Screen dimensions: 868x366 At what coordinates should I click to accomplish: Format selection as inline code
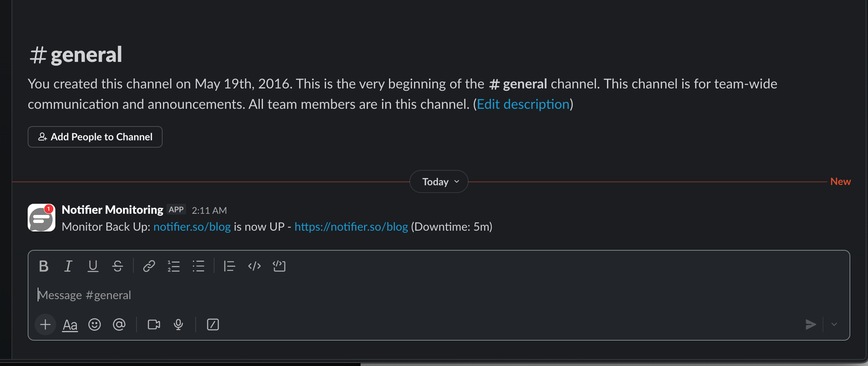(254, 266)
